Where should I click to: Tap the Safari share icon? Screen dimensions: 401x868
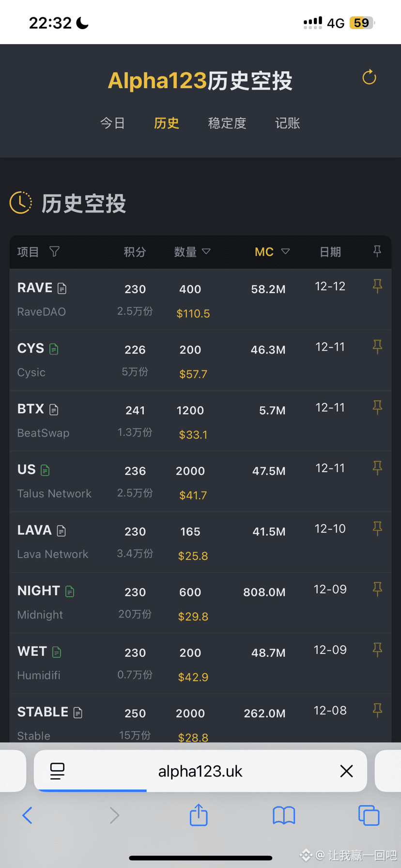(x=199, y=815)
